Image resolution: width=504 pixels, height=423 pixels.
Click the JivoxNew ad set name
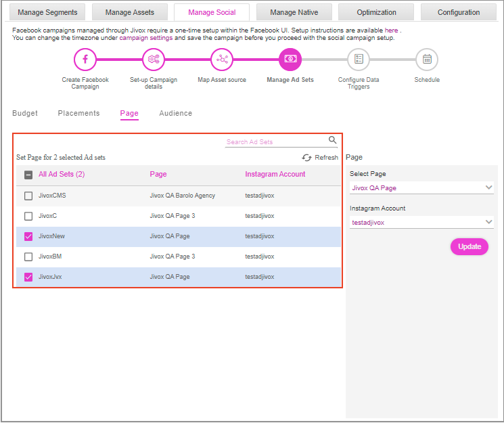51,236
